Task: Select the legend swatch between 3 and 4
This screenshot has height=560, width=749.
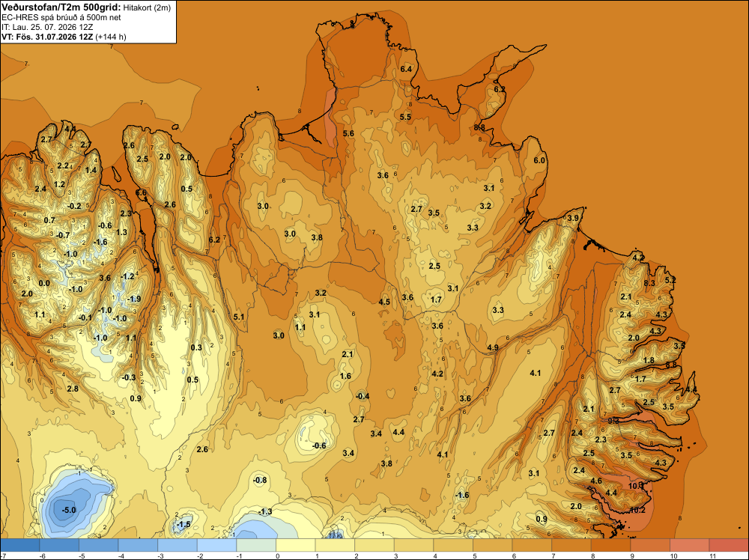Action: tap(413, 545)
